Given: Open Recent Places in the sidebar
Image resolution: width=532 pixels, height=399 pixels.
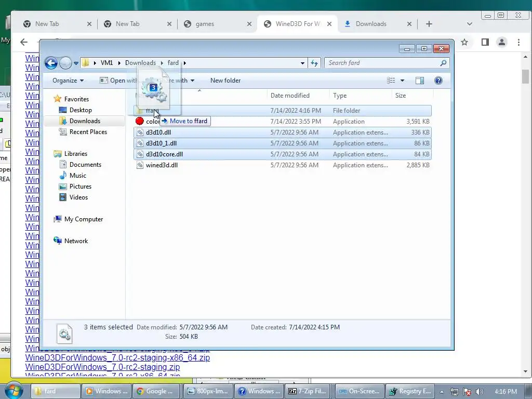Looking at the screenshot, I should (x=88, y=131).
